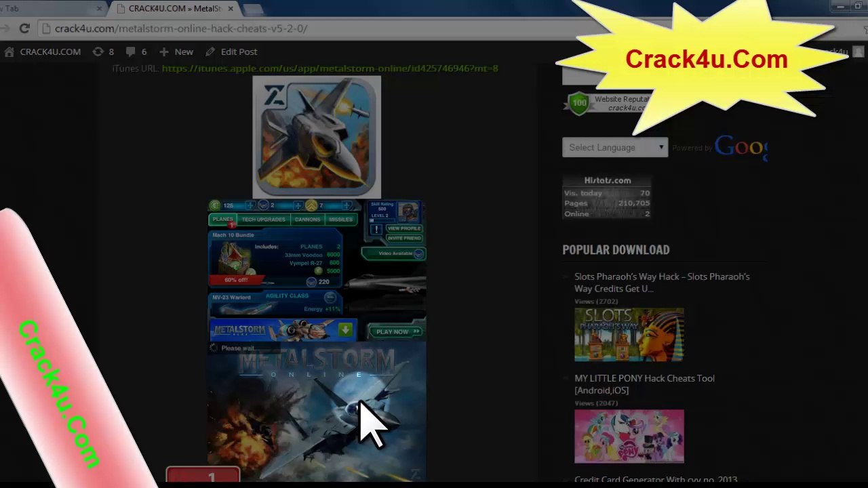Open the CRACK4U.COM home icon in admin bar
The width and height of the screenshot is (868, 488).
9,52
